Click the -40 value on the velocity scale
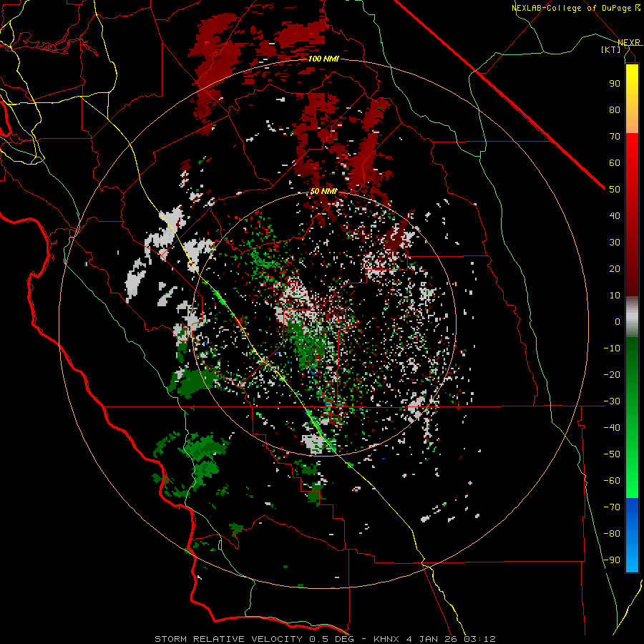 612,428
